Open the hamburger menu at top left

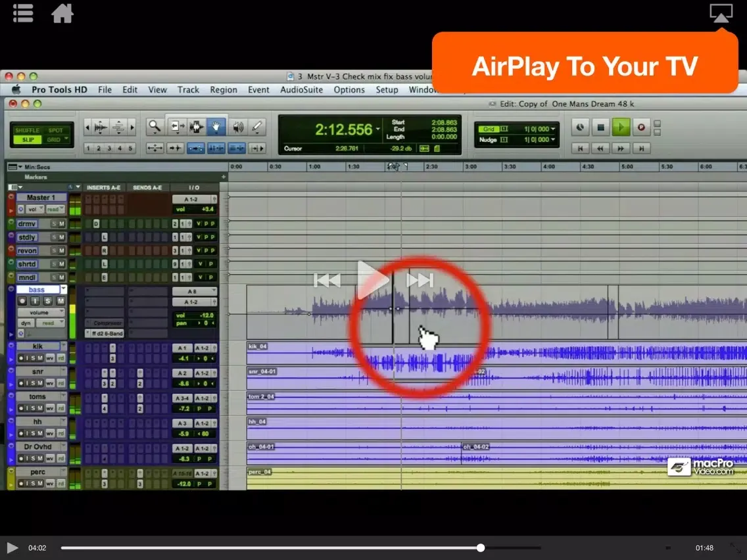click(x=23, y=13)
